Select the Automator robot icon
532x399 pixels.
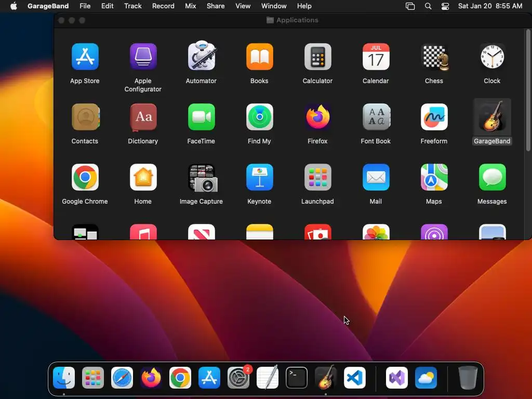point(202,56)
